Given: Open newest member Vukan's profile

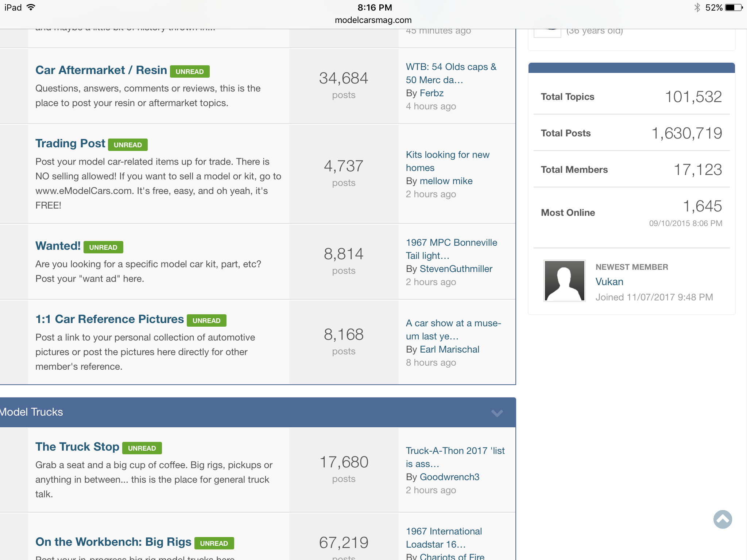Looking at the screenshot, I should pyautogui.click(x=609, y=282).
